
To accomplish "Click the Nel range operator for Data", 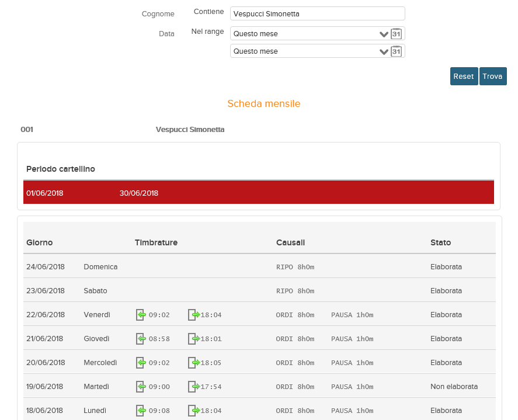I will (207, 32).
